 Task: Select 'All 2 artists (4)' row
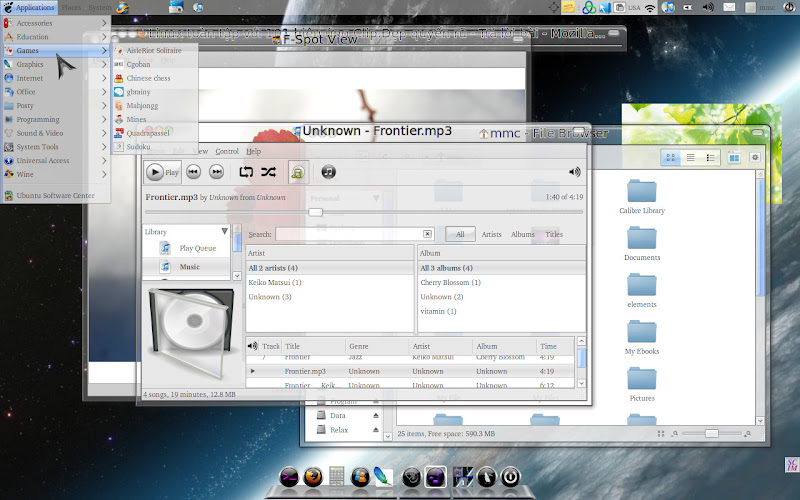[x=330, y=268]
